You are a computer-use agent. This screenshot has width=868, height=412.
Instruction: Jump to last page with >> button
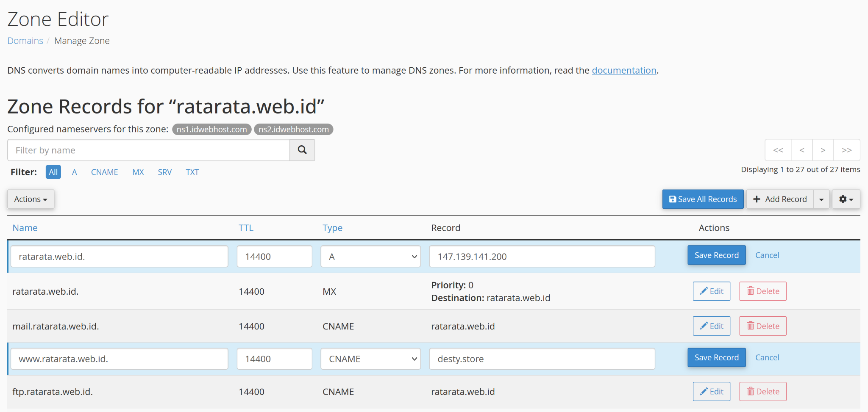847,150
